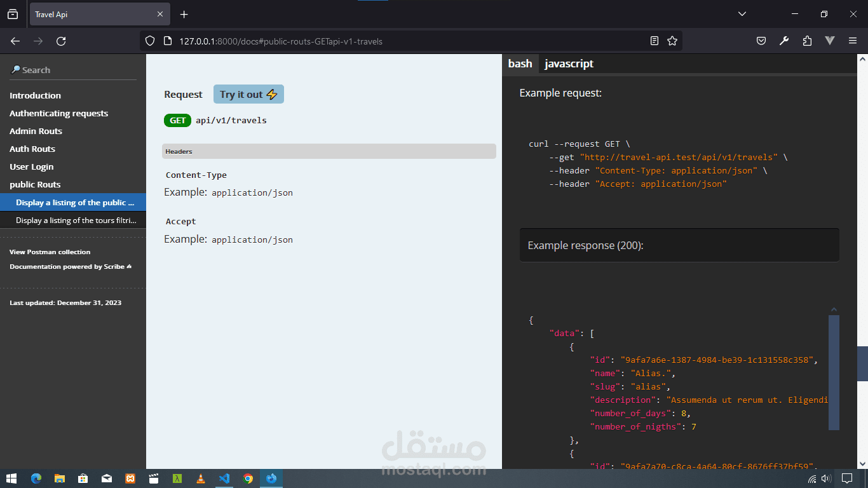The image size is (868, 488).
Task: Click the Try it out button
Action: click(248, 94)
